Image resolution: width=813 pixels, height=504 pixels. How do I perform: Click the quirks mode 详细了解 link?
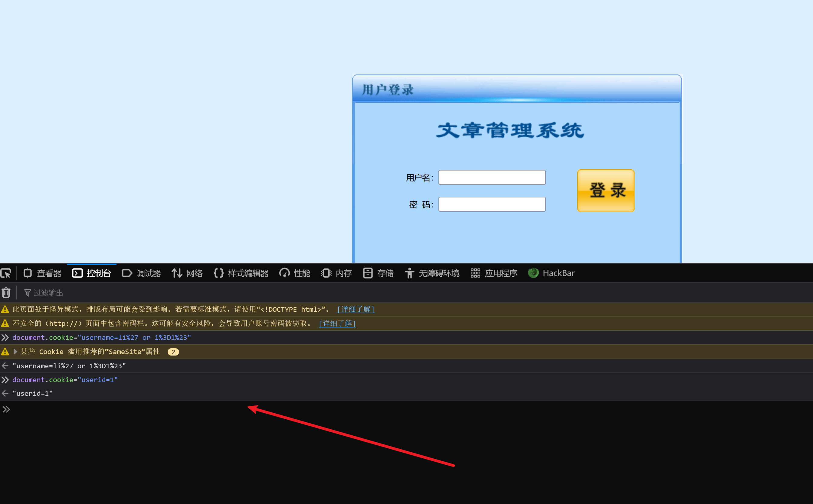pos(356,309)
